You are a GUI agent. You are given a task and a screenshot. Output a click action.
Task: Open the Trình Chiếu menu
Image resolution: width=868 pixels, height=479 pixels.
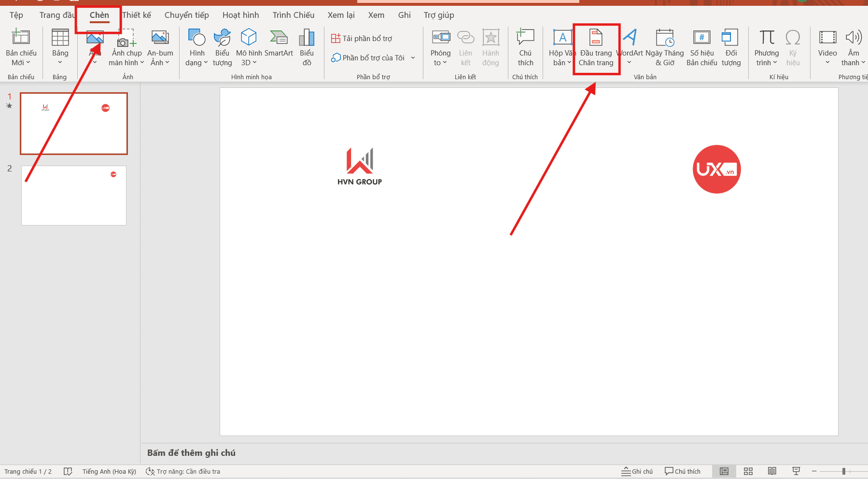[293, 15]
